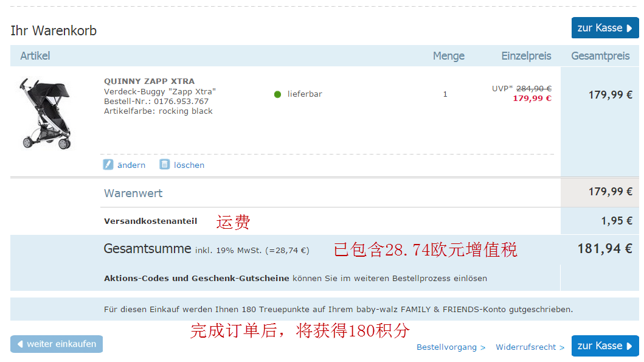The height and width of the screenshot is (362, 644).
Task: Click the Warenwert amount '179,99 €'
Action: tap(611, 192)
